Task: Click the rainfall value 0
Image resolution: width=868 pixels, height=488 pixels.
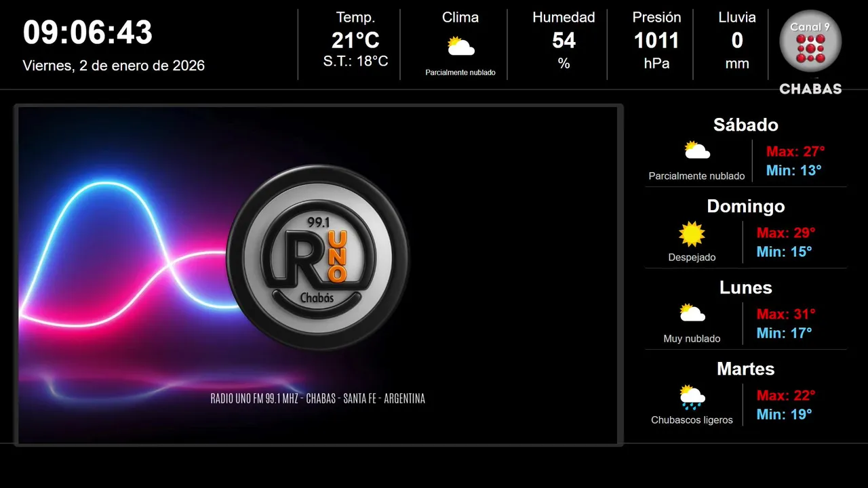Action: coord(737,41)
